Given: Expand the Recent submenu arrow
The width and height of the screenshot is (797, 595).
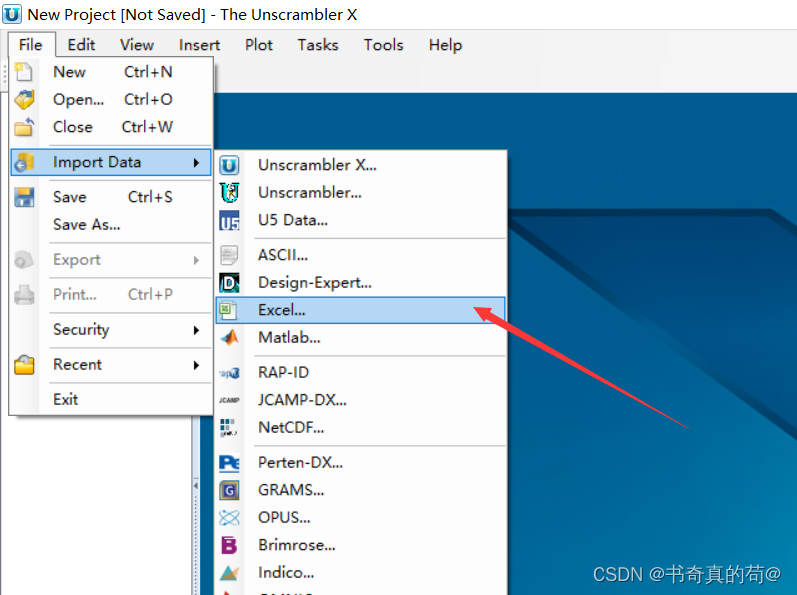Looking at the screenshot, I should (x=196, y=365).
